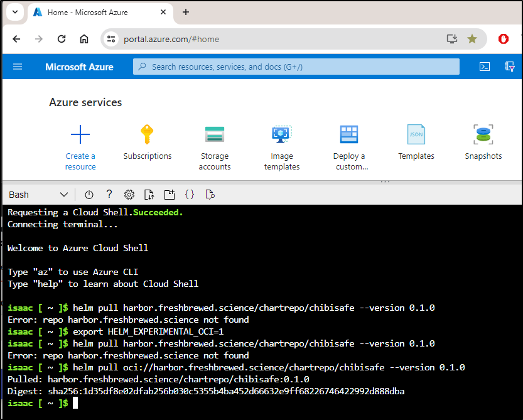Open Subscriptions key icon
The image size is (523, 420).
coord(147,134)
